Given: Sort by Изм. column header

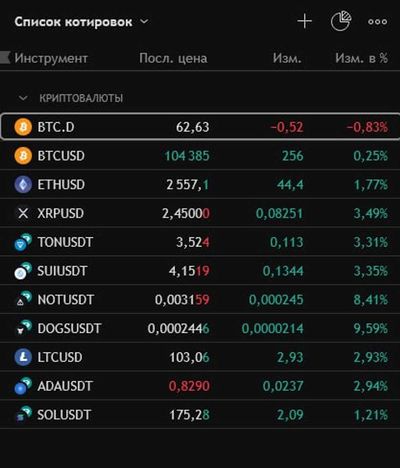Looking at the screenshot, I should pyautogui.click(x=287, y=58).
